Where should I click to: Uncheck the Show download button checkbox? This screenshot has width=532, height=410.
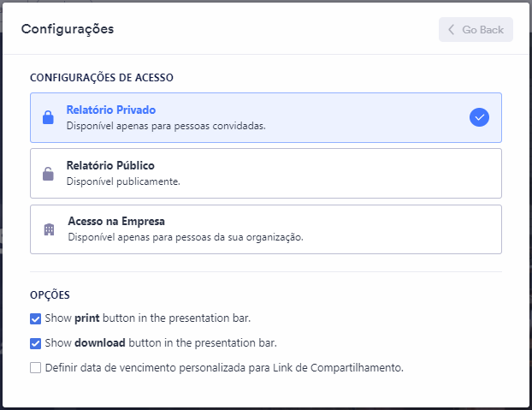[36, 343]
